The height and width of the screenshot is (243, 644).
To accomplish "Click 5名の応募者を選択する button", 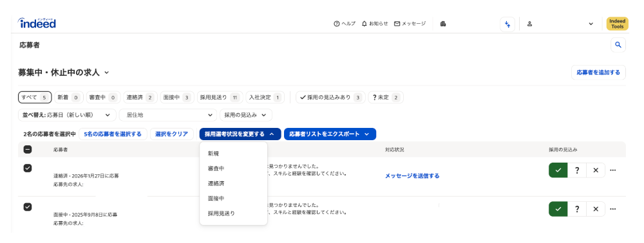I will pos(113,134).
